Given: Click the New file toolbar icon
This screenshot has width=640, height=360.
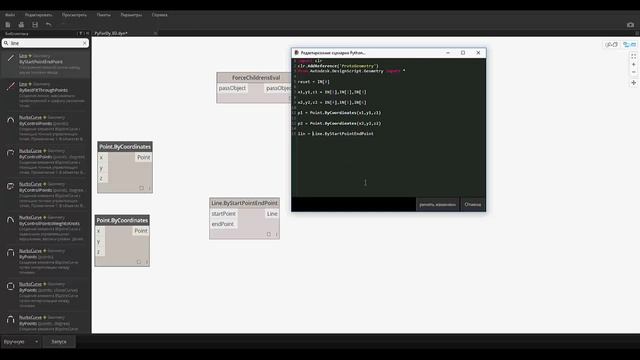Looking at the screenshot, I should point(8,25).
